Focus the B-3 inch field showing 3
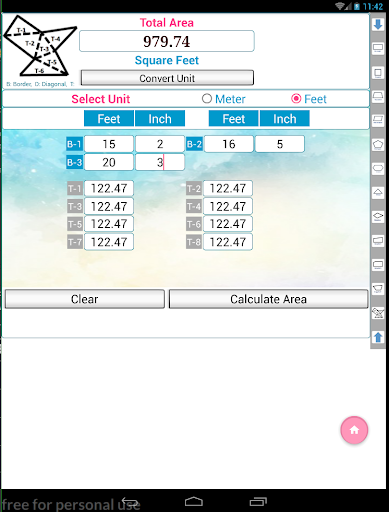 point(160,162)
